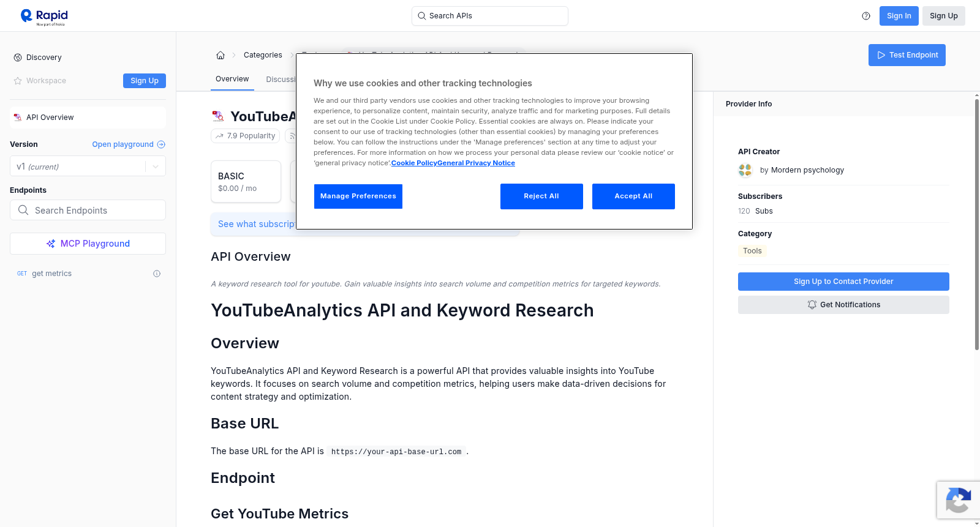Open the playground link
This screenshot has width=980, height=527.
129,144
